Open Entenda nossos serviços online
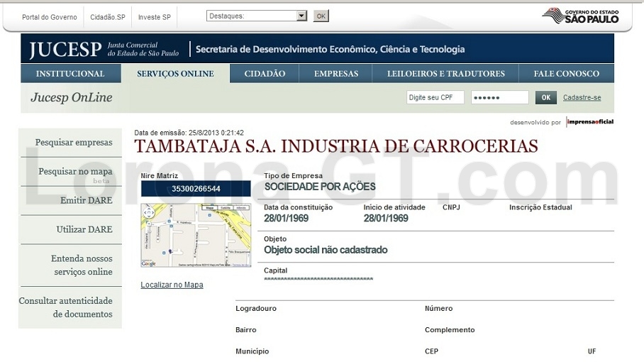This screenshot has height=362, width=644. coord(82,265)
